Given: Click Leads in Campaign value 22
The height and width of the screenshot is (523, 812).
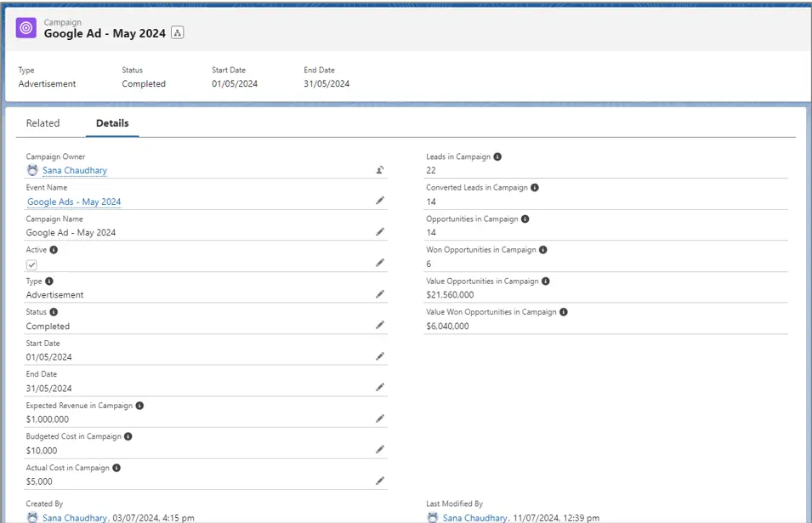Looking at the screenshot, I should (431, 170).
